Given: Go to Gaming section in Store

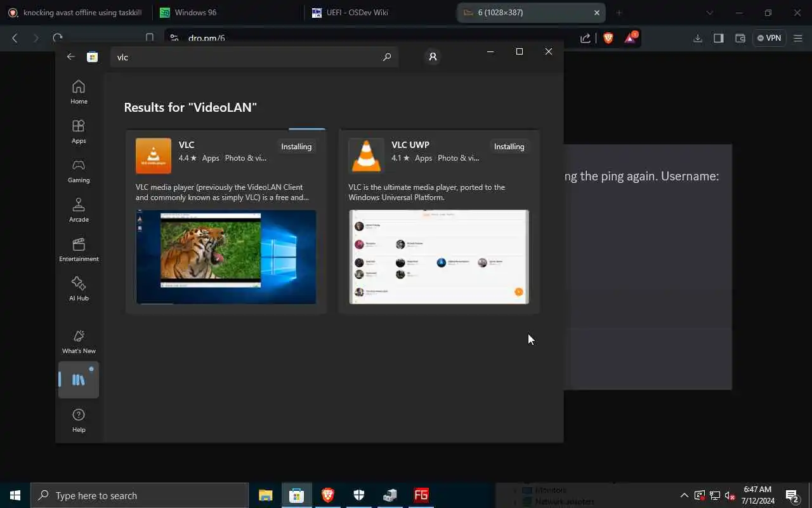Looking at the screenshot, I should tap(79, 171).
